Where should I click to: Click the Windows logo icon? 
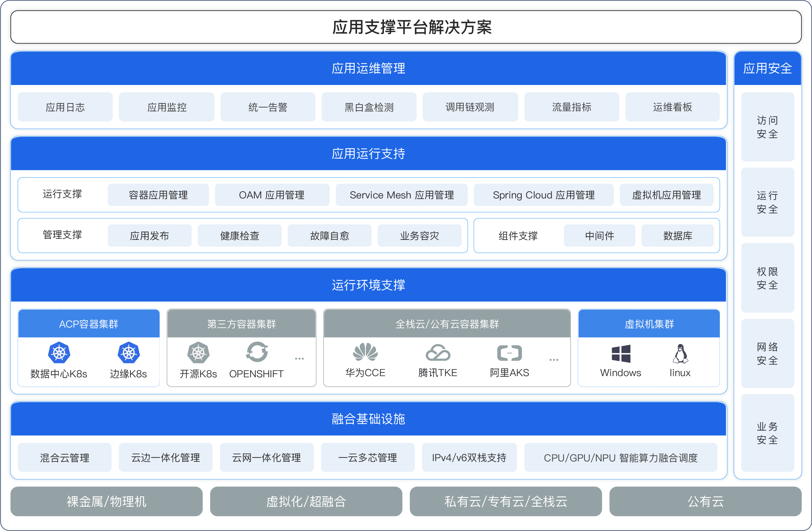[x=621, y=353]
